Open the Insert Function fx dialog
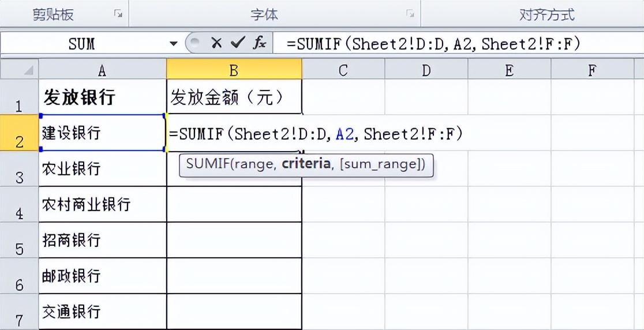The height and width of the screenshot is (330, 644). [260, 43]
